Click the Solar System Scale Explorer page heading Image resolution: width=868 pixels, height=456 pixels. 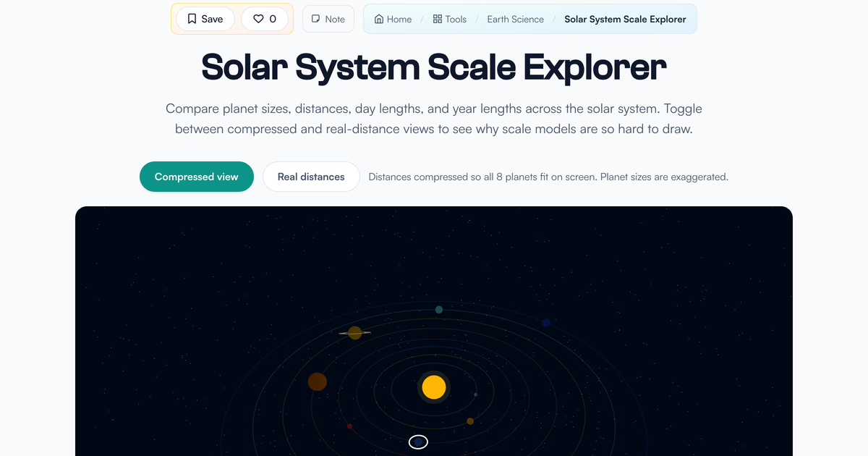pyautogui.click(x=434, y=67)
